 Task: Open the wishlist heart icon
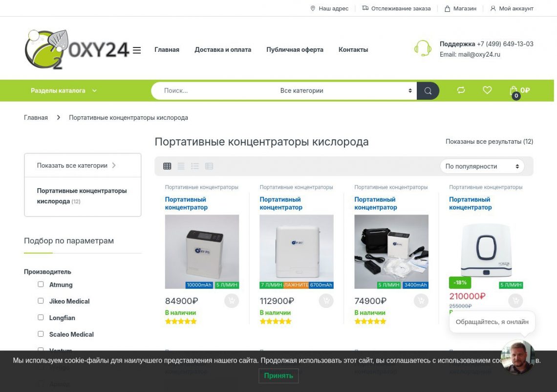487,90
